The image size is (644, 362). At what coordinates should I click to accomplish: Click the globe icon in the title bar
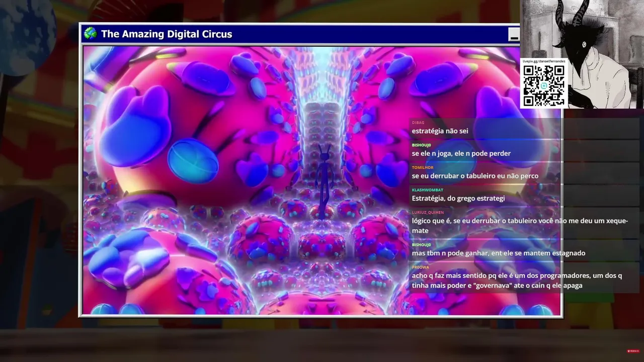90,34
